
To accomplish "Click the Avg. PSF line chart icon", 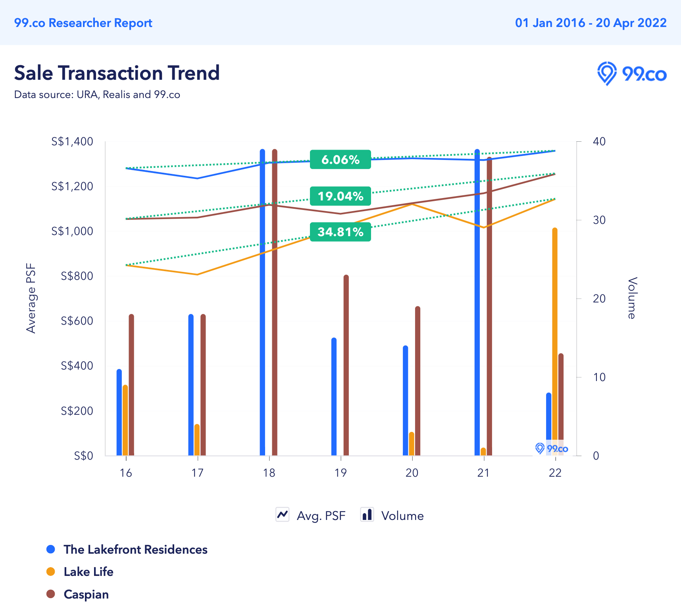I will 283,515.
